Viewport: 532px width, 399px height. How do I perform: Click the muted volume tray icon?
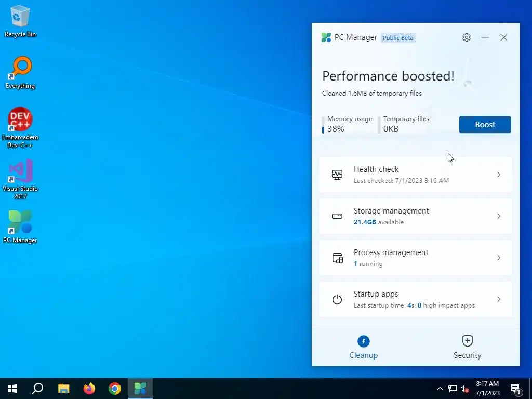coord(465,389)
